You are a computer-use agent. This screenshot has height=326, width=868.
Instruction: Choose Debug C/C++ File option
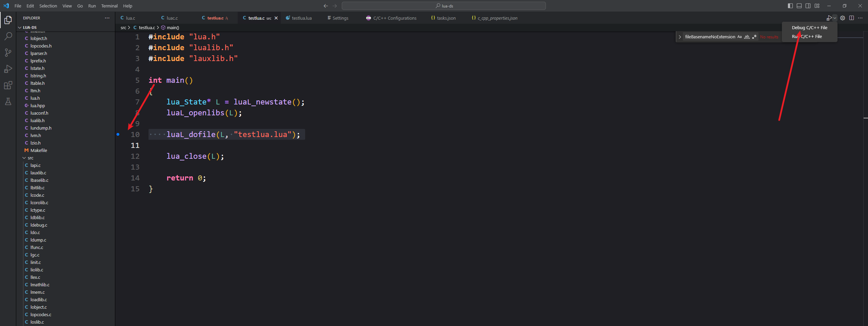[809, 28]
